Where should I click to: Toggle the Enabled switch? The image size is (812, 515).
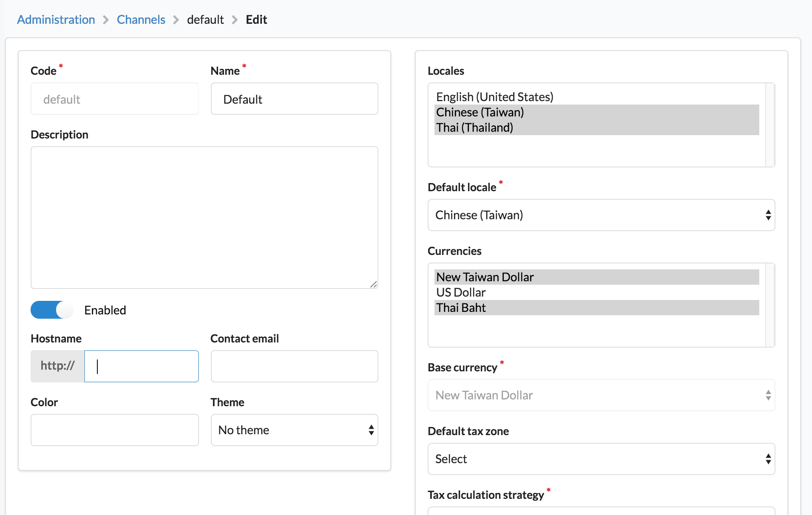52,310
